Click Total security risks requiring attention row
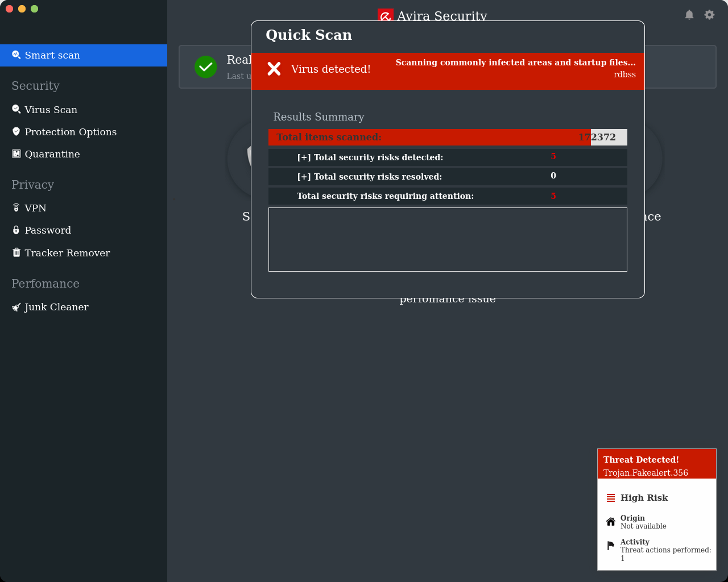728x582 pixels. click(x=448, y=196)
